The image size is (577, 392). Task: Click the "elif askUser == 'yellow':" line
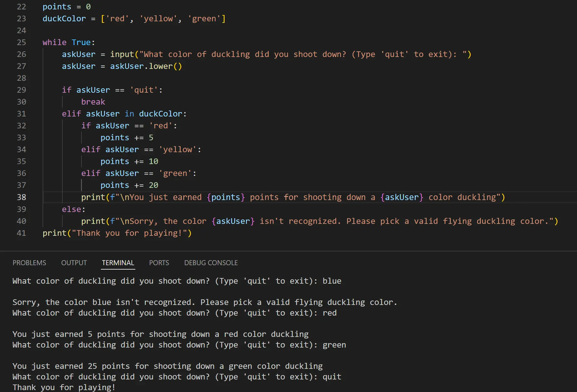pos(141,149)
